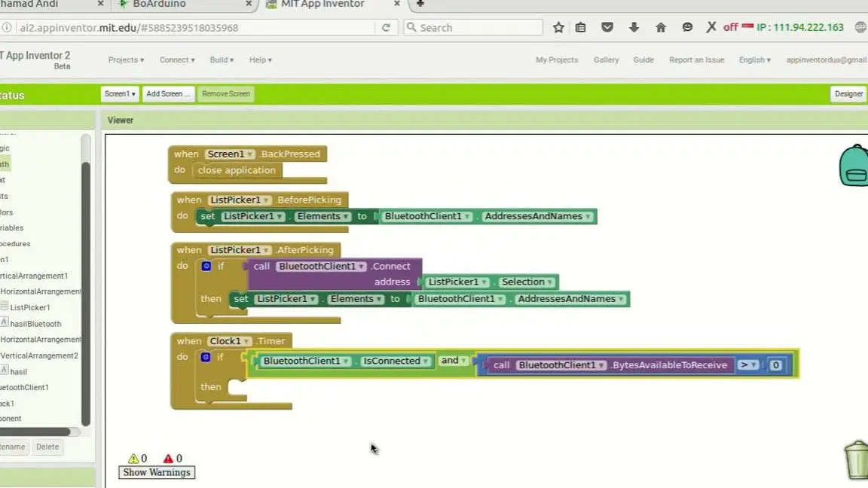Click the trash can icon

point(857,460)
